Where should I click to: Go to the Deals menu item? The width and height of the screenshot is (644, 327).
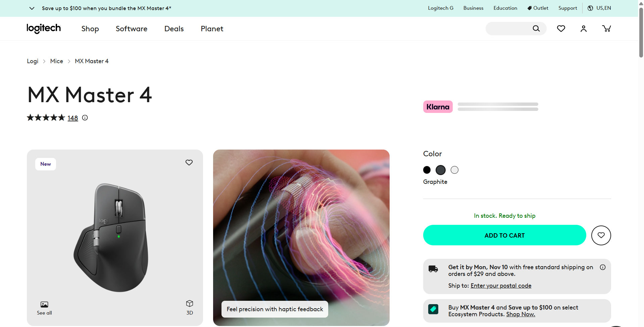pyautogui.click(x=174, y=29)
